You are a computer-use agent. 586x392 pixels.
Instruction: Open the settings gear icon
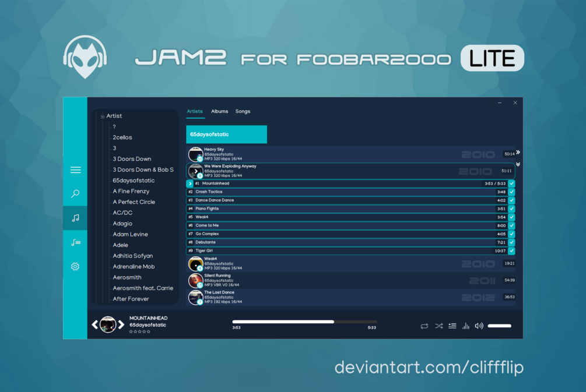(x=75, y=267)
